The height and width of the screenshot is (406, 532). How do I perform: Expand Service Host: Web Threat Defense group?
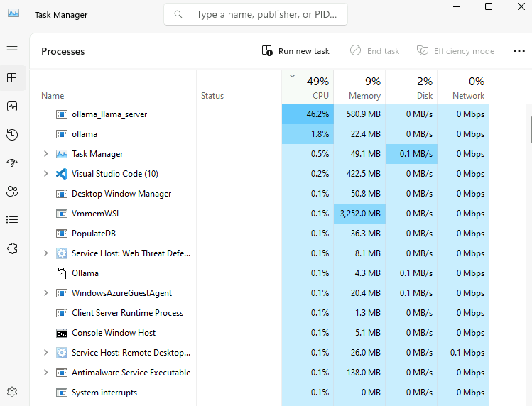point(45,253)
